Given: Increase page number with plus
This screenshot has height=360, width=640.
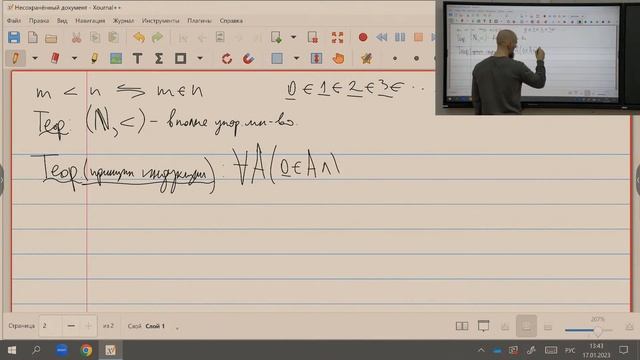Looking at the screenshot, I should (89, 326).
